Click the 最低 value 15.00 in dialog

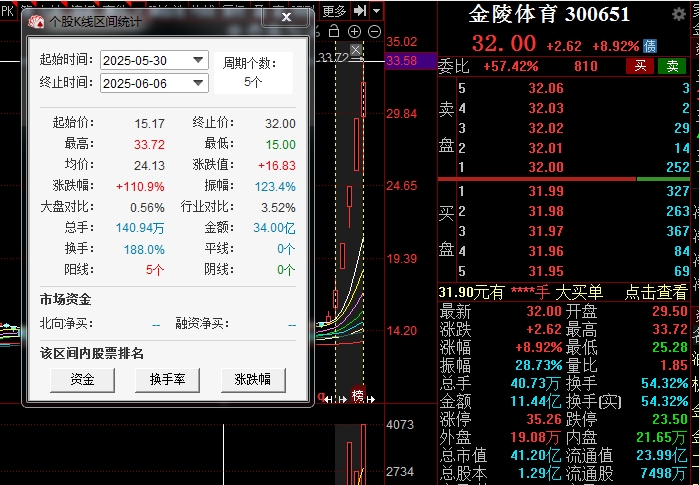pyautogui.click(x=280, y=144)
